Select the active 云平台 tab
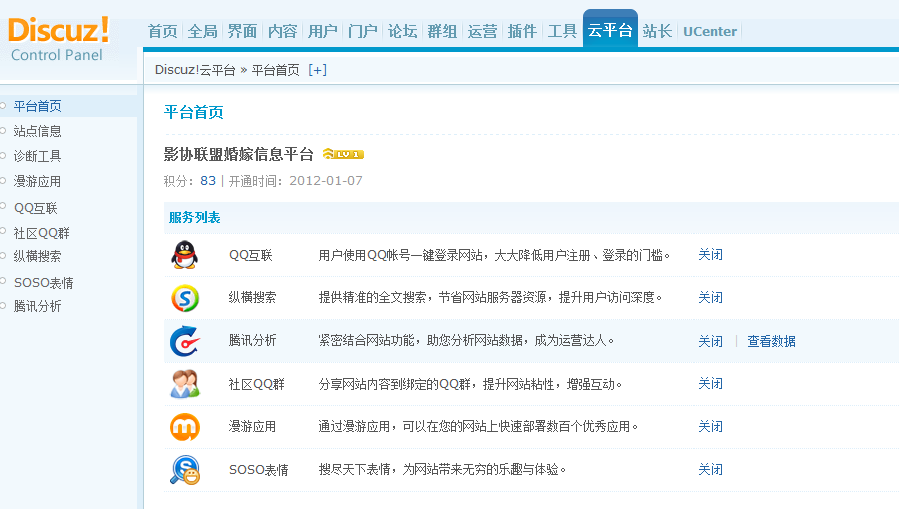Viewport: 899px width, 509px height. click(x=610, y=30)
